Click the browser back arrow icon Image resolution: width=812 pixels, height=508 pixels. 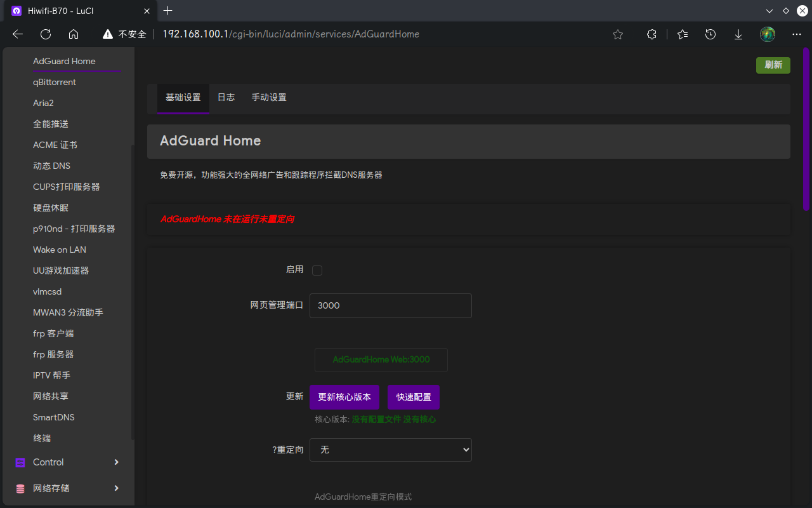click(18, 34)
